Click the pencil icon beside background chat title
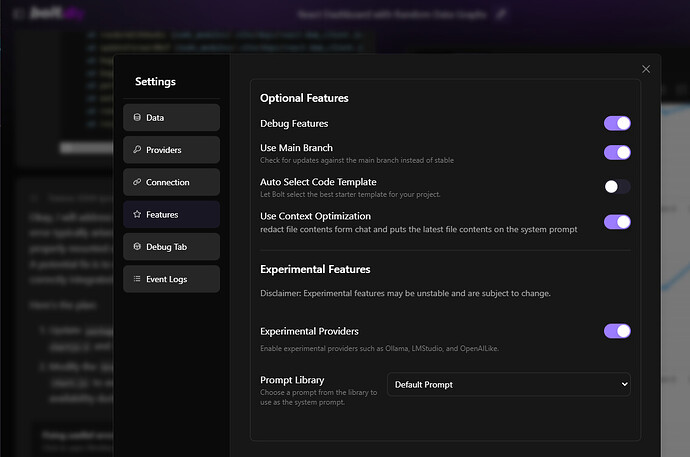Viewport: 690px width, 457px height. point(501,14)
